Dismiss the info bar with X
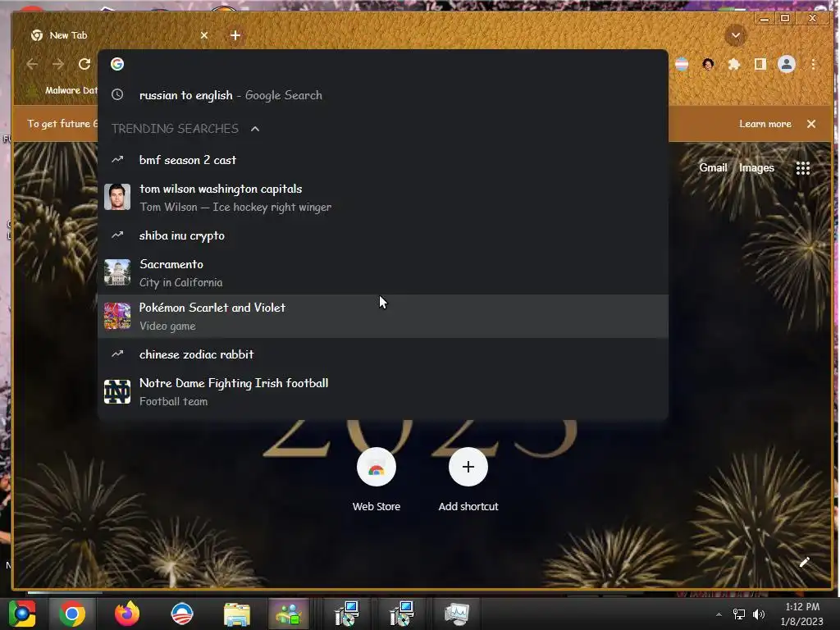This screenshot has width=840, height=630. point(811,124)
